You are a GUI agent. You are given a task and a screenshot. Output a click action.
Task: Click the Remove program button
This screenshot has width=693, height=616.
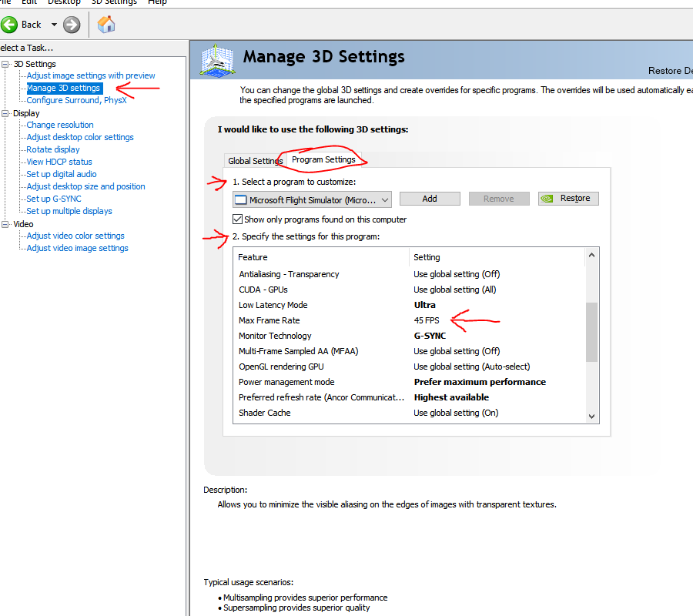point(498,199)
